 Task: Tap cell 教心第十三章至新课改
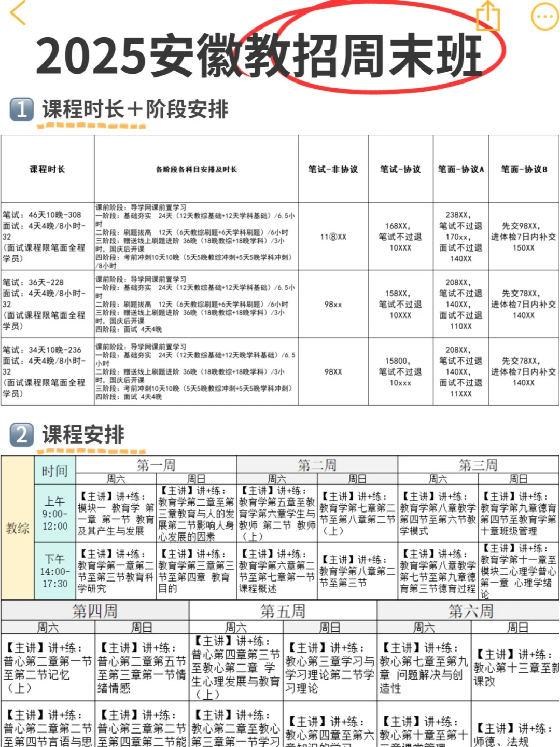[516, 668]
